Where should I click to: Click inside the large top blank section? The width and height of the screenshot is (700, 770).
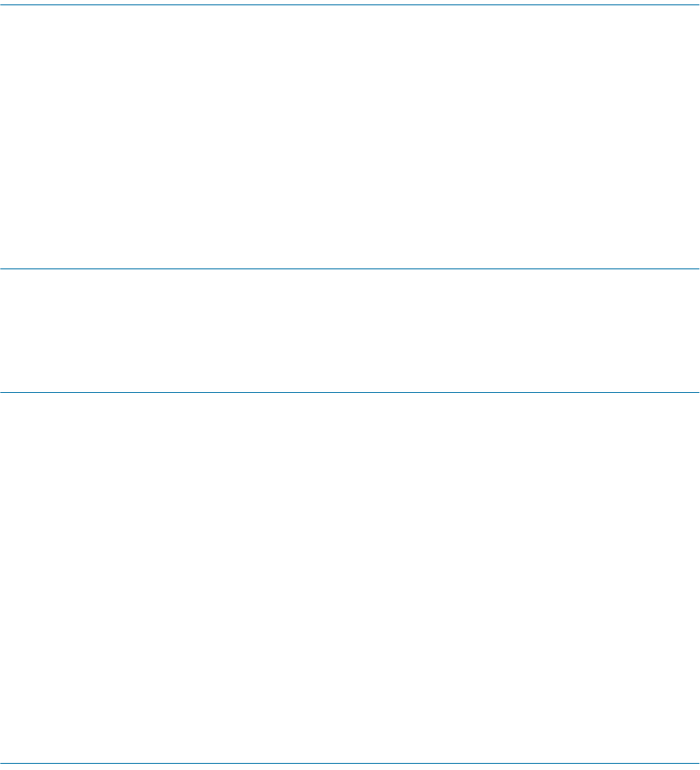tap(350, 137)
